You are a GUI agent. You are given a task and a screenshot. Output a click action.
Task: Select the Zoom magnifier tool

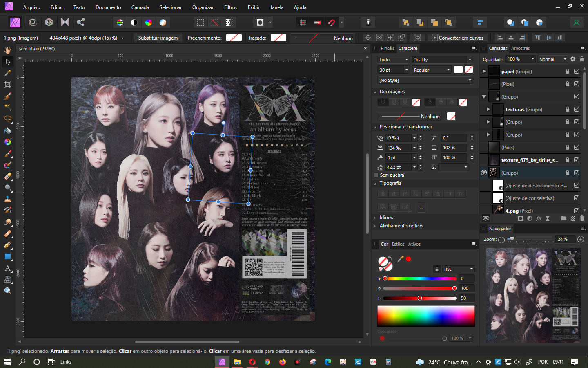tap(7, 291)
